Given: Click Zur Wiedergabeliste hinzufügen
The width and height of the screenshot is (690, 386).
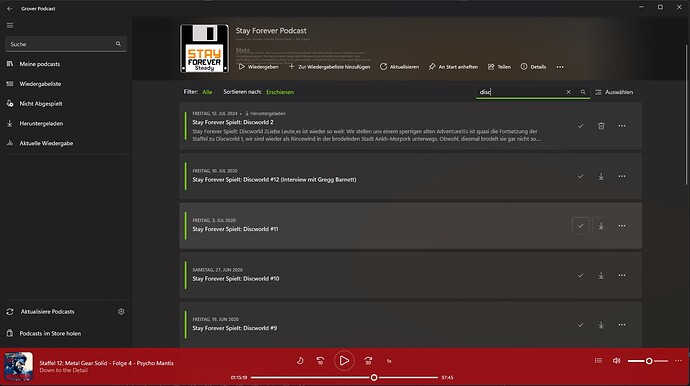Looking at the screenshot, I should 329,67.
